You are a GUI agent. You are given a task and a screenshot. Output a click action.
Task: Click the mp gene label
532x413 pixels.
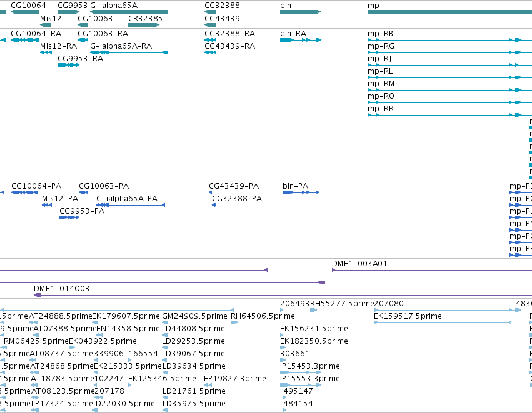373,6
